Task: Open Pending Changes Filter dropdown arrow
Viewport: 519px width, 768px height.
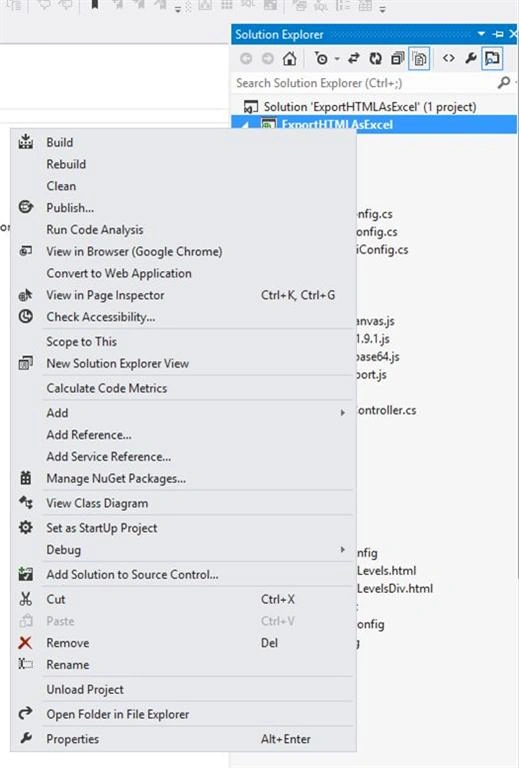Action: point(337,59)
